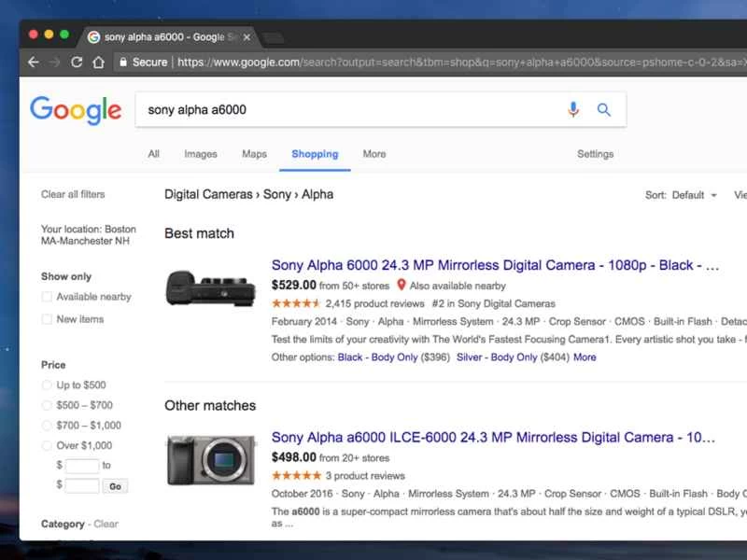Click the magnifying glass search icon
The image size is (747, 560).
(x=603, y=109)
